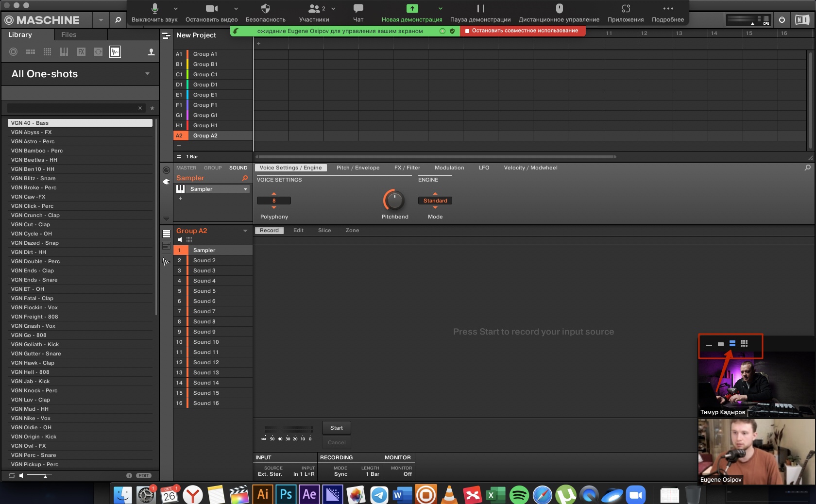Image resolution: width=816 pixels, height=504 pixels.
Task: Open the FX / Filter page
Action: [407, 168]
